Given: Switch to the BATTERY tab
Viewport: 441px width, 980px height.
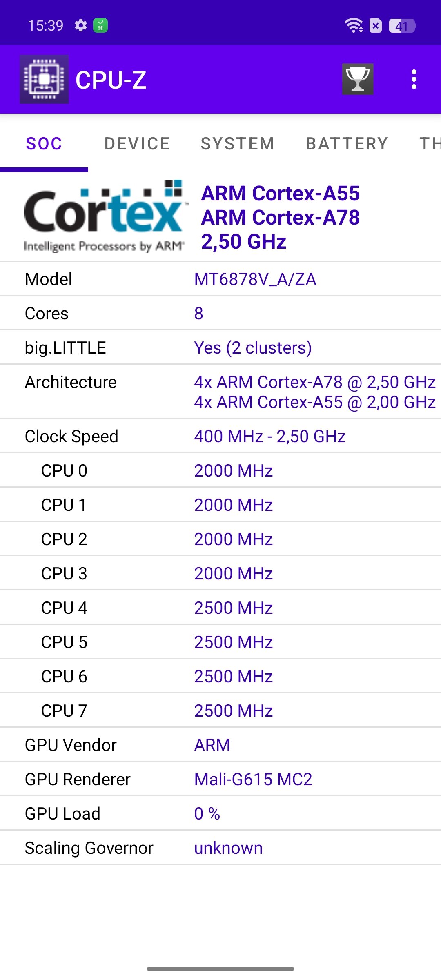Looking at the screenshot, I should point(347,144).
